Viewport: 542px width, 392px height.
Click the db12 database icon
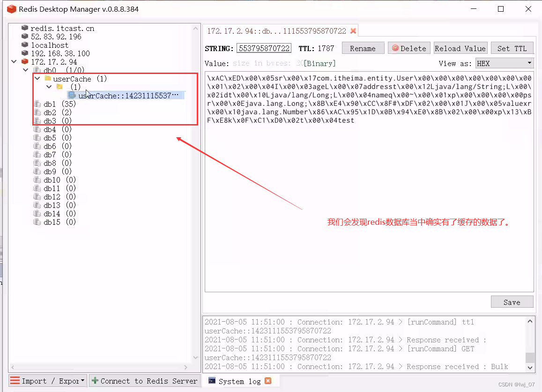pos(37,197)
